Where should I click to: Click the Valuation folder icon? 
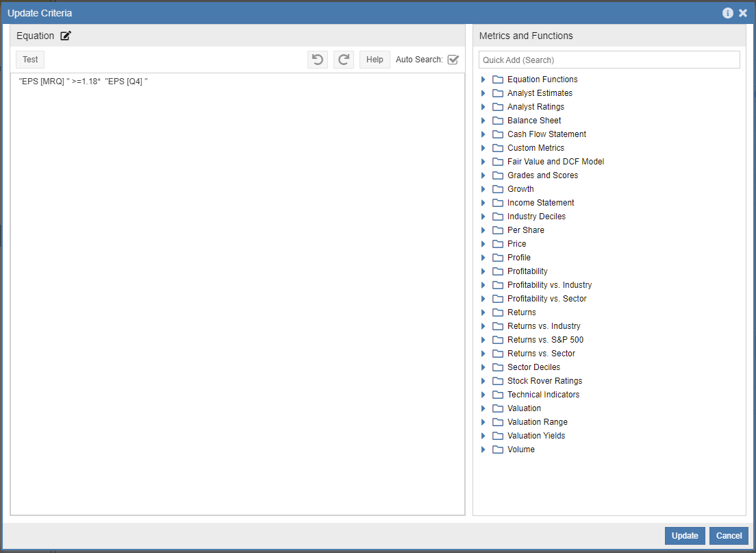pos(498,408)
